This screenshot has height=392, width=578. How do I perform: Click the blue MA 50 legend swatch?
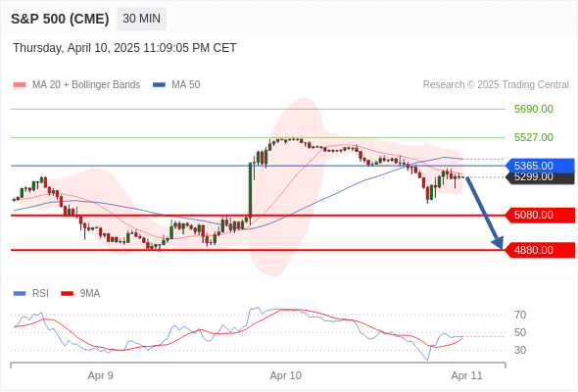click(159, 85)
